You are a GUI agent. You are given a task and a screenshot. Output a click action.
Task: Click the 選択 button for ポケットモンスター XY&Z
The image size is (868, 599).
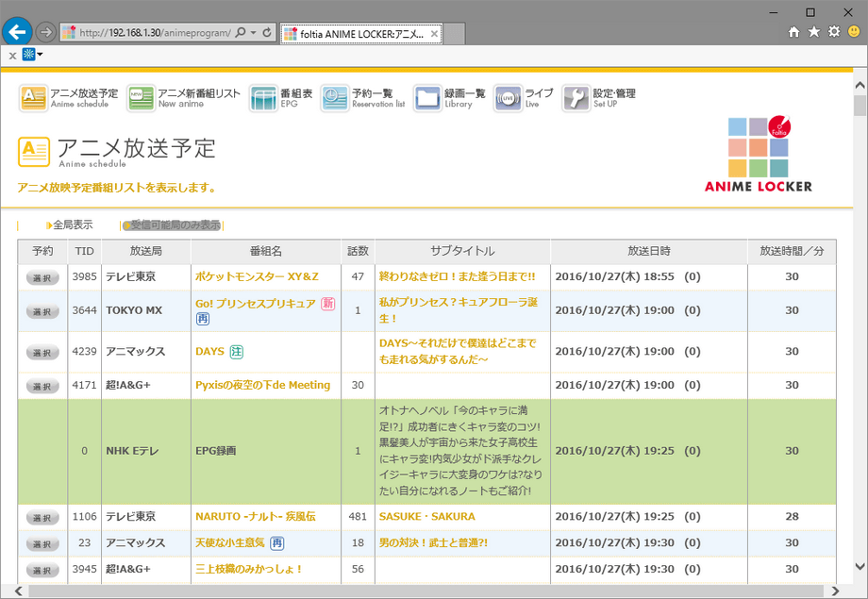[x=42, y=278]
